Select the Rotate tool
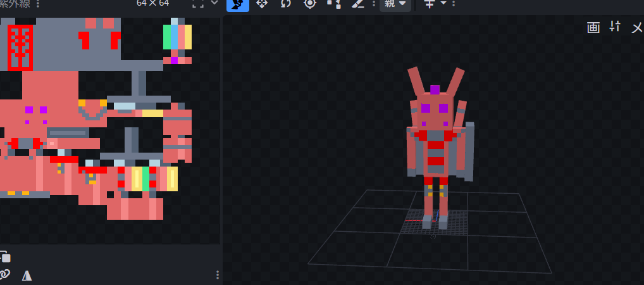This screenshot has width=644, height=285. 285,4
